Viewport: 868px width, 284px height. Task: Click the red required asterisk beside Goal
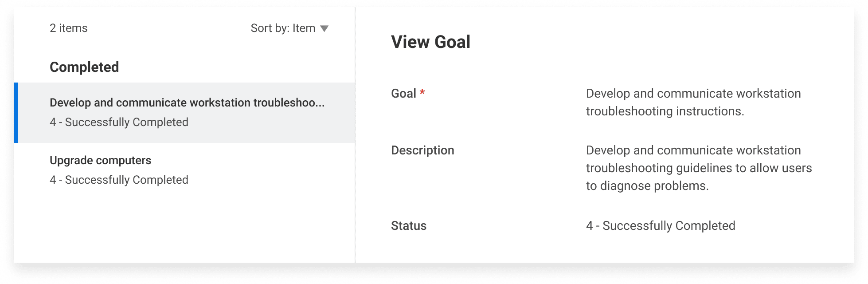pyautogui.click(x=422, y=93)
